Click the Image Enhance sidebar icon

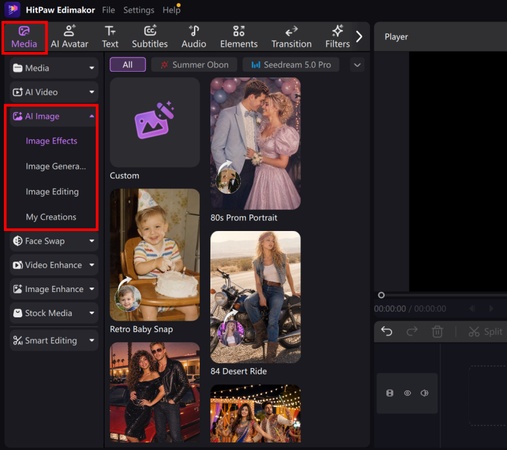(x=17, y=289)
